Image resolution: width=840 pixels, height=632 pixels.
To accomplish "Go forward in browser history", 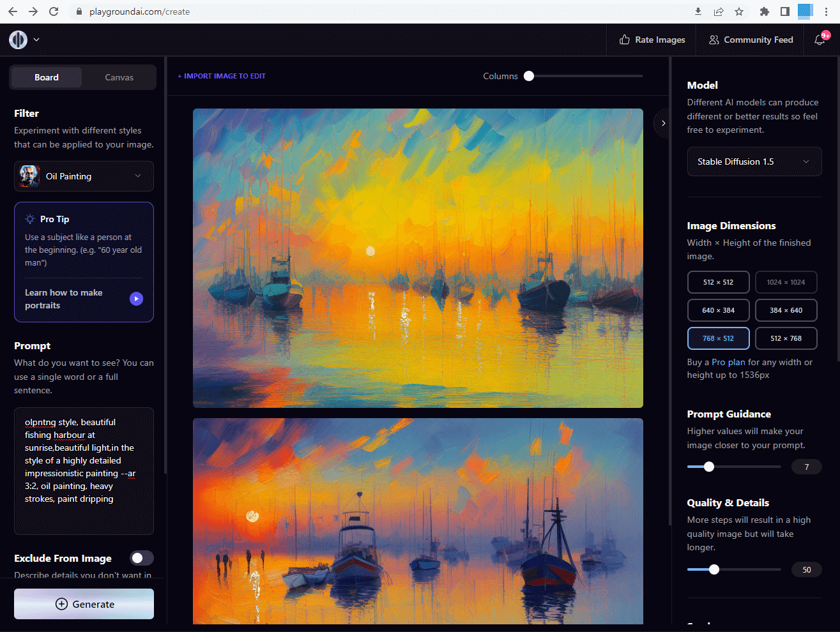I will 33,11.
